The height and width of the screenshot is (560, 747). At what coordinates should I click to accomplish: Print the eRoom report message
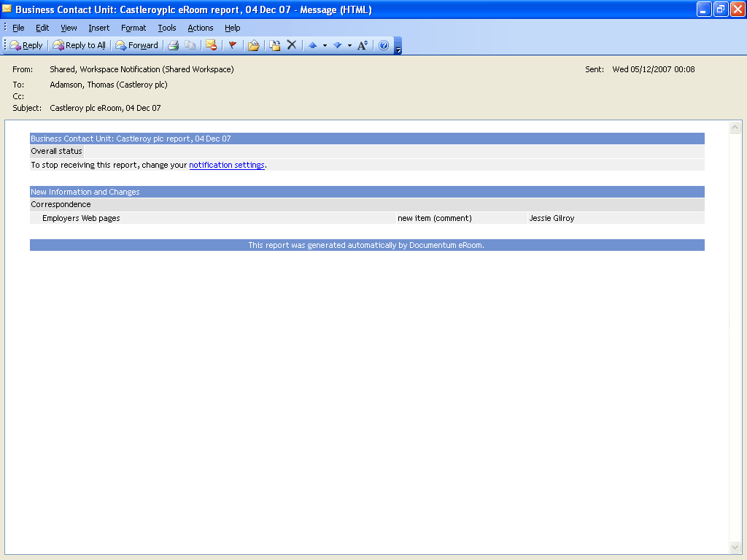click(174, 45)
